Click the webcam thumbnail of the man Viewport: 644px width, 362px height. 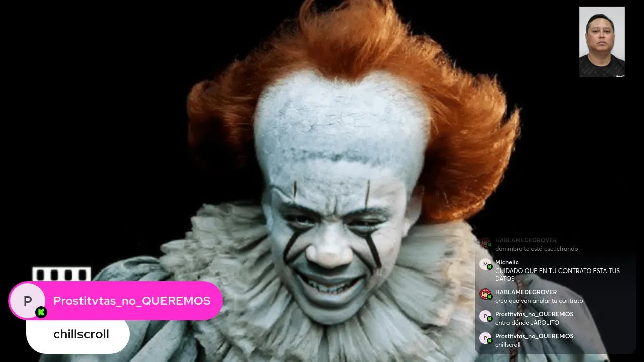[x=602, y=42]
